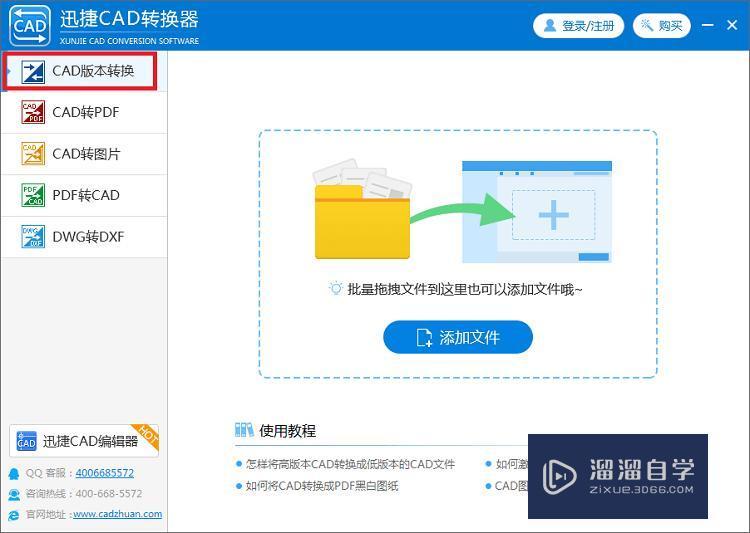This screenshot has height=533, width=750.
Task: Switch to the CAD转图片 tab
Action: pos(84,154)
